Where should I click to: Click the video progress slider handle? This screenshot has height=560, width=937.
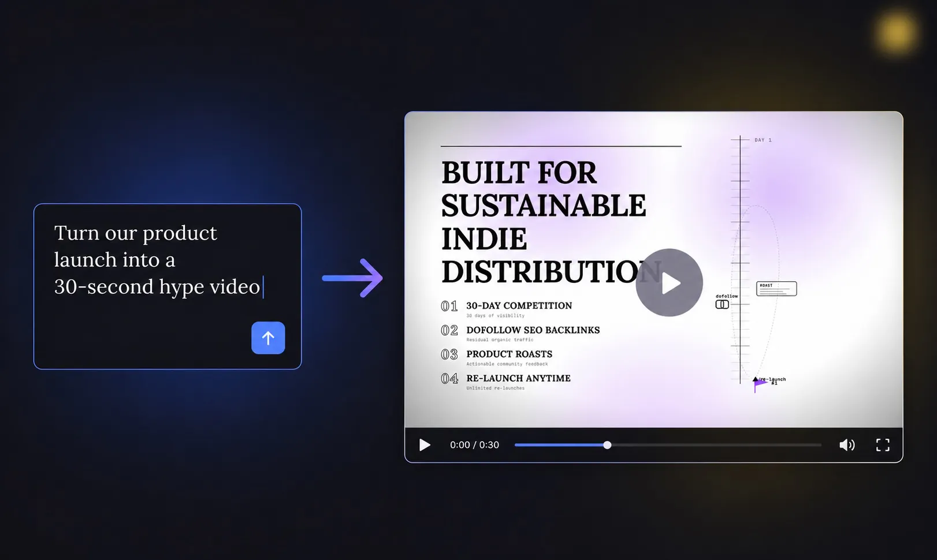point(607,445)
